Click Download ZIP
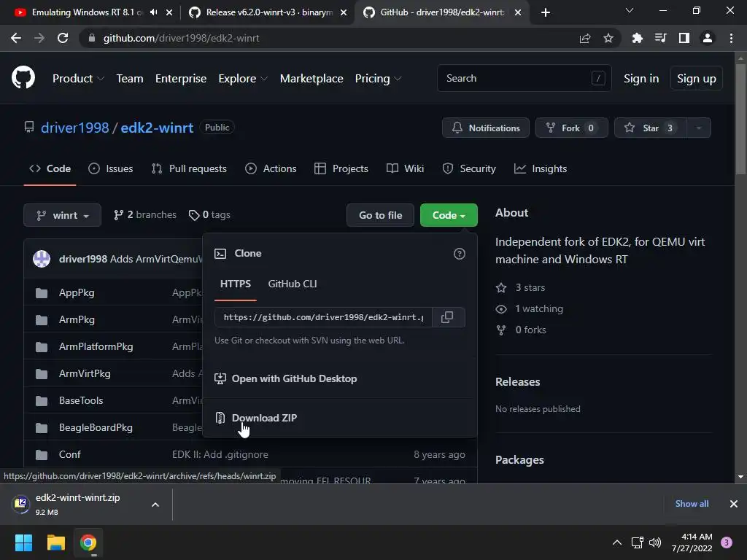Screen dimensions: 747x560 tap(264, 418)
